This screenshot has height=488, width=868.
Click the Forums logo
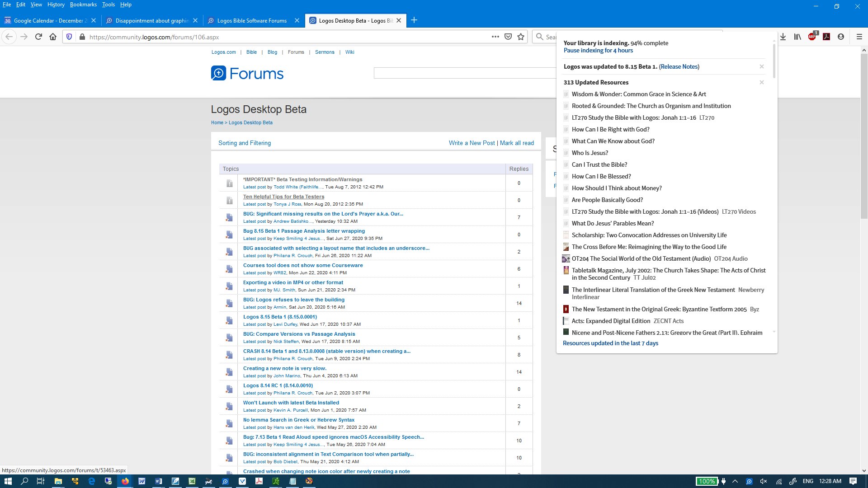point(247,73)
